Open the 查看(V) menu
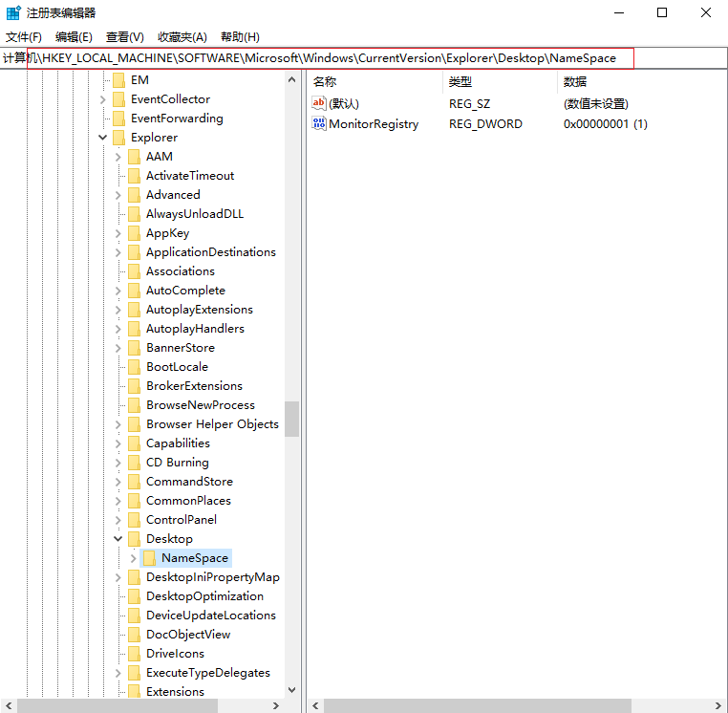The image size is (728, 713). coord(124,37)
